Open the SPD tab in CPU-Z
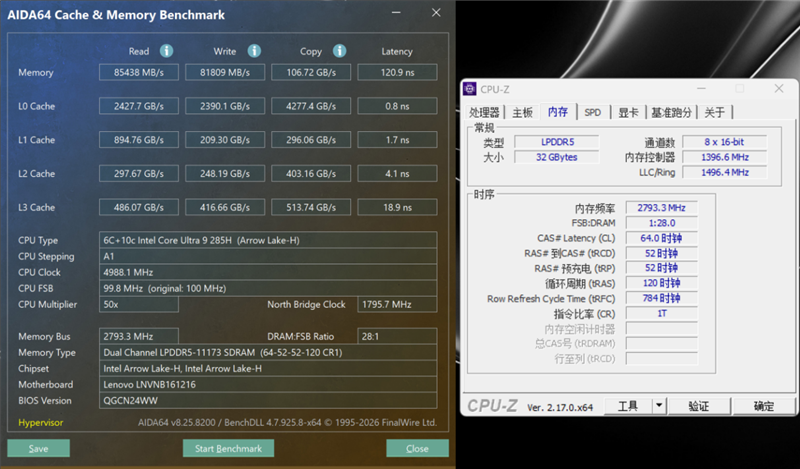This screenshot has width=800, height=469. point(592,112)
